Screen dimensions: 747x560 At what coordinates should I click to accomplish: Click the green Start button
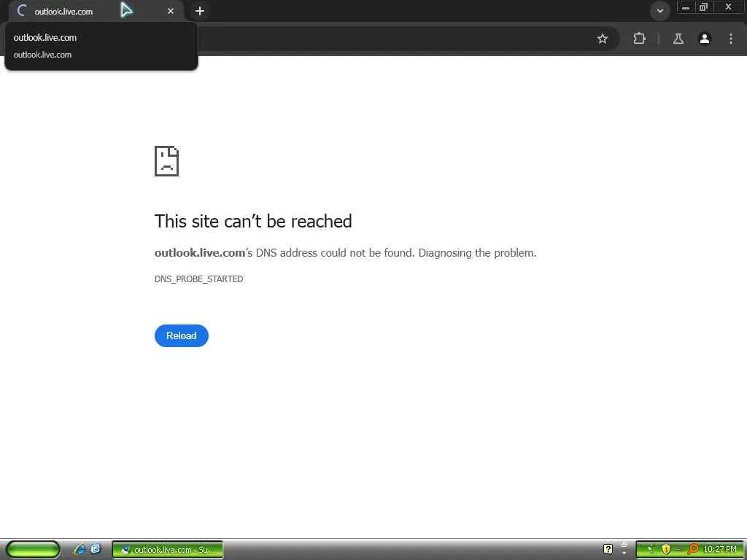pos(33,550)
